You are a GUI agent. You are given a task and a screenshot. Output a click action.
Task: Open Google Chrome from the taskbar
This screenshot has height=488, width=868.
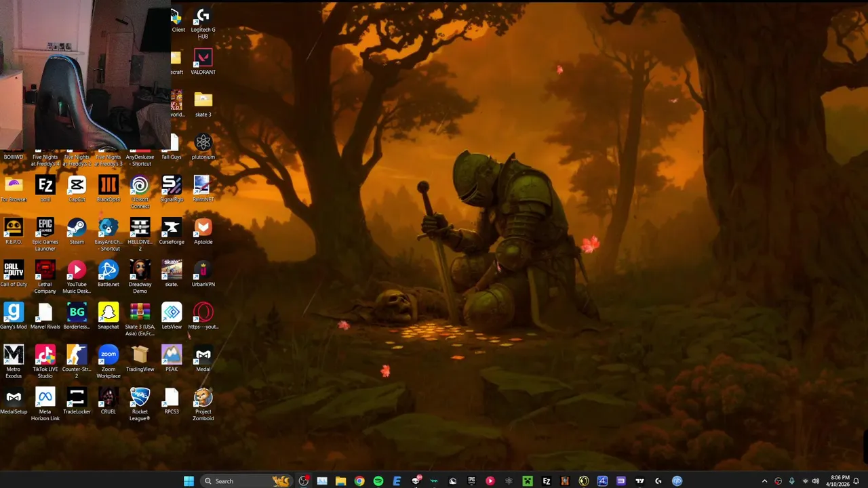coord(359,481)
